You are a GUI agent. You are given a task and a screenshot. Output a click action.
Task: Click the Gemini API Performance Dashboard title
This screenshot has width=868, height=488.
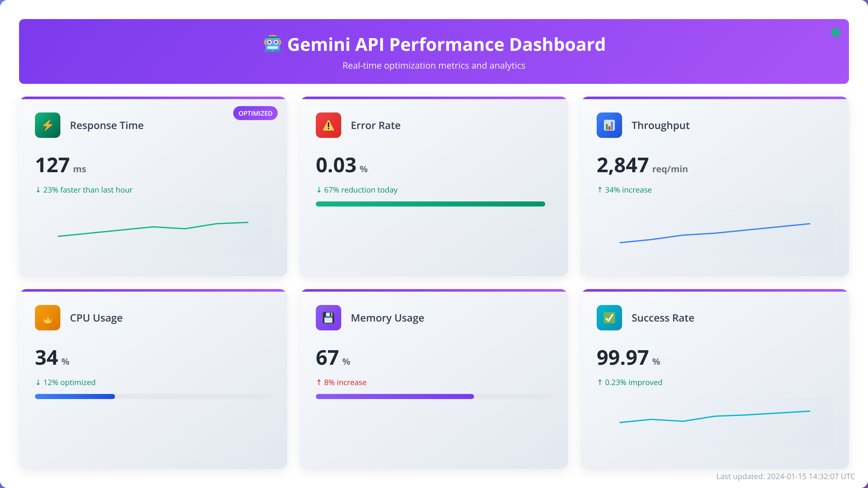tap(446, 44)
